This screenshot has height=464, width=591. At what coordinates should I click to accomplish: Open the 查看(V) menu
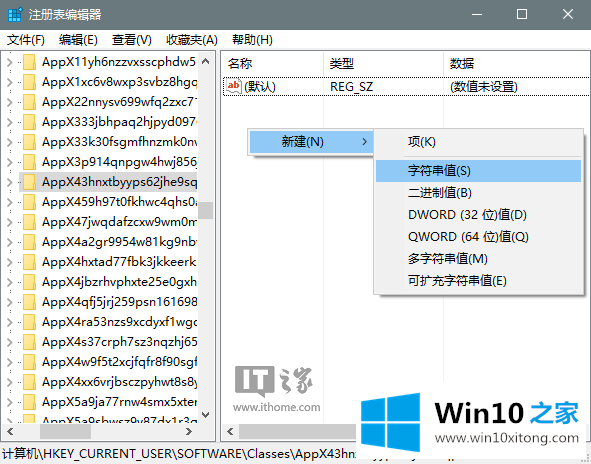click(x=132, y=40)
